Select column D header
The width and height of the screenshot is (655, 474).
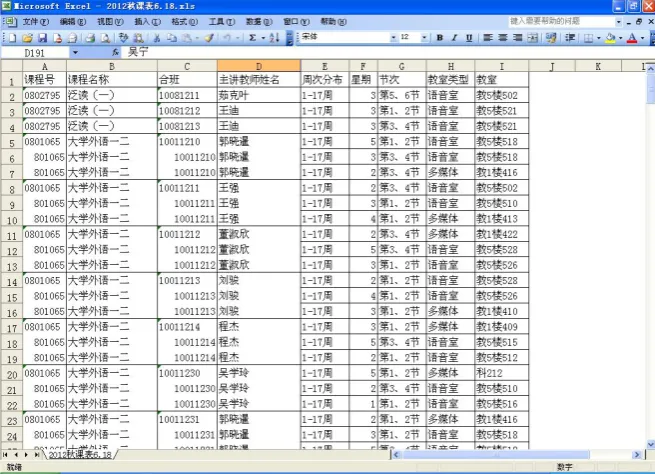point(259,66)
